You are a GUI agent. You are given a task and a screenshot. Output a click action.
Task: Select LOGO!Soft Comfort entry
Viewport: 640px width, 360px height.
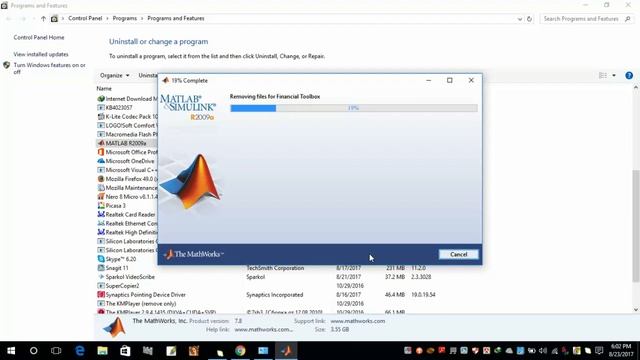coord(127,126)
